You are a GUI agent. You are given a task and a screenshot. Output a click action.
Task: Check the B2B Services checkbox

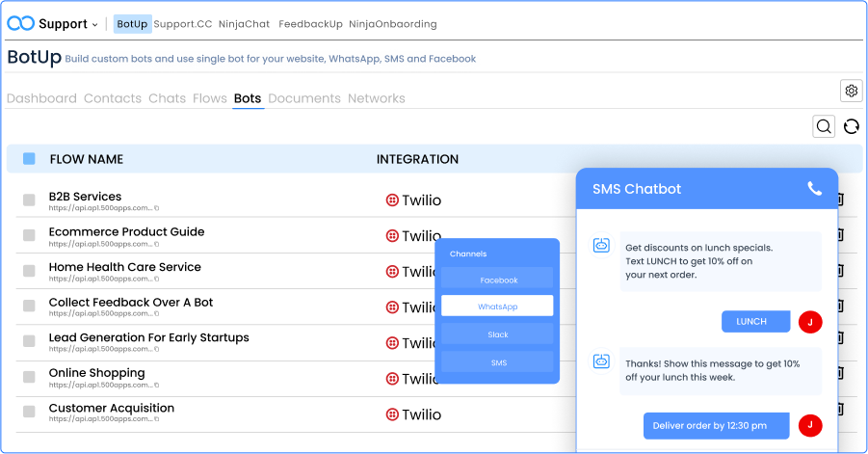pyautogui.click(x=29, y=200)
